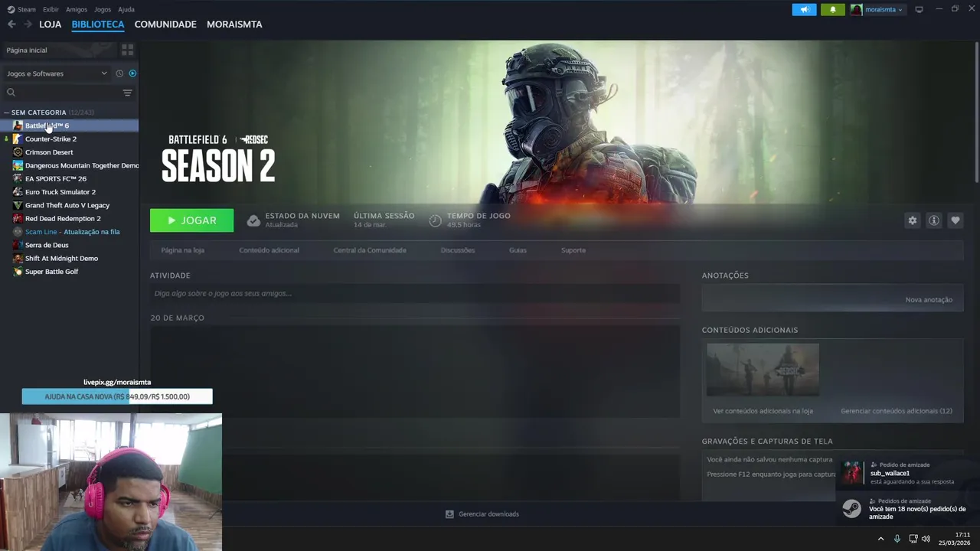Open the Jogos menu
The width and height of the screenshot is (980, 551).
pos(103,9)
